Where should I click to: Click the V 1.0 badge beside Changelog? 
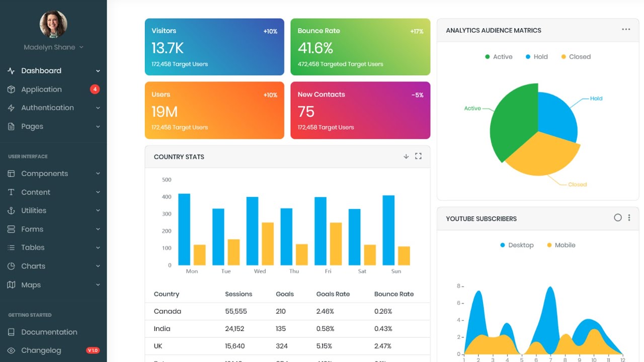pos(93,350)
